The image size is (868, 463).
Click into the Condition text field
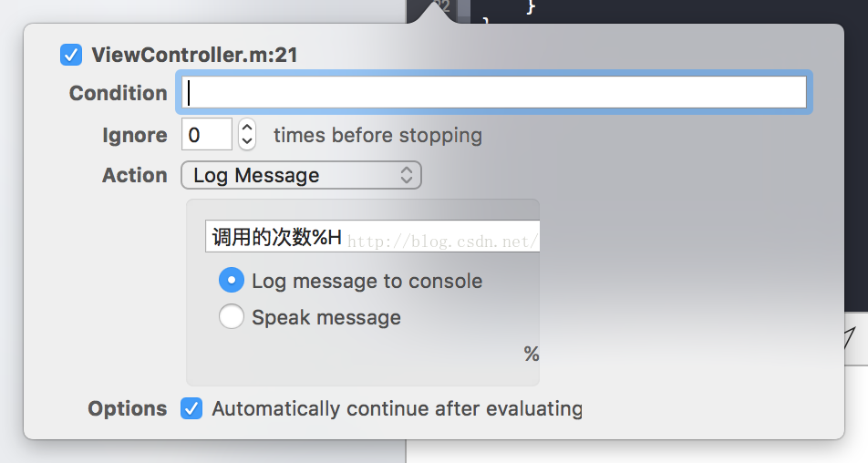coord(494,92)
